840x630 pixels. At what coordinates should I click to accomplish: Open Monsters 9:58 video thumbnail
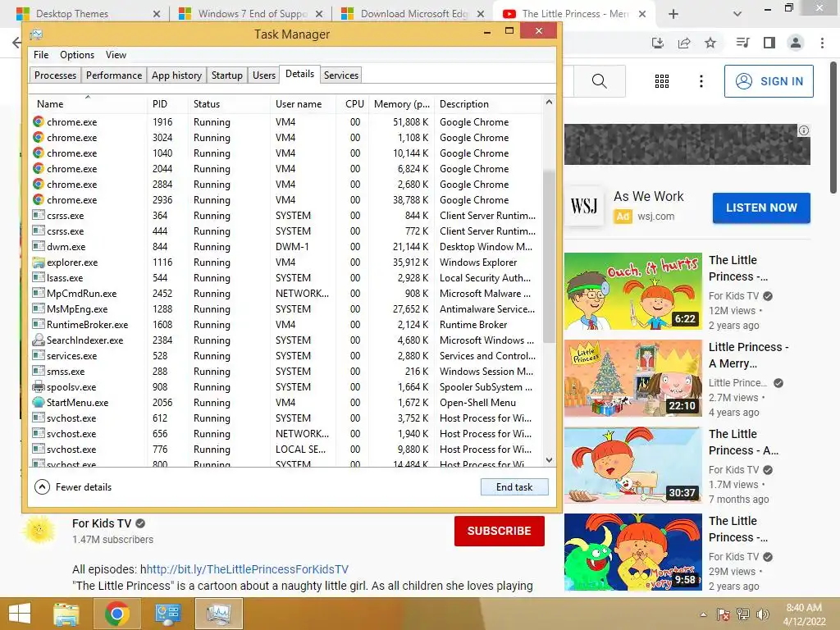tap(632, 552)
